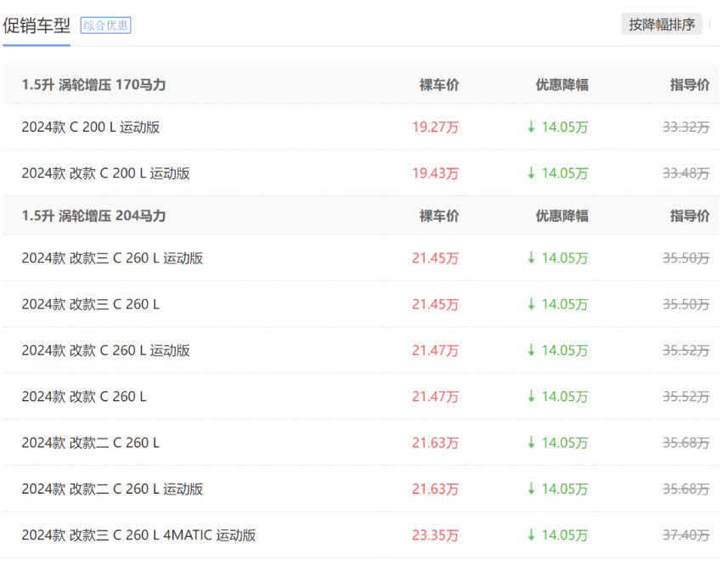Click the struck-through 37.40万 guide price
The image size is (728, 571).
tap(686, 535)
